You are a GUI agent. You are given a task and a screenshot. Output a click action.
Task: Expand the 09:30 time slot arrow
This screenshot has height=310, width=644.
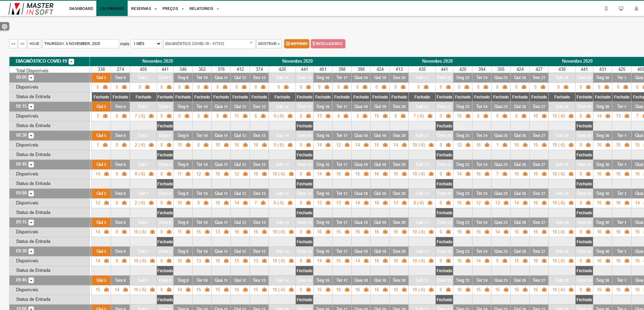(31, 251)
